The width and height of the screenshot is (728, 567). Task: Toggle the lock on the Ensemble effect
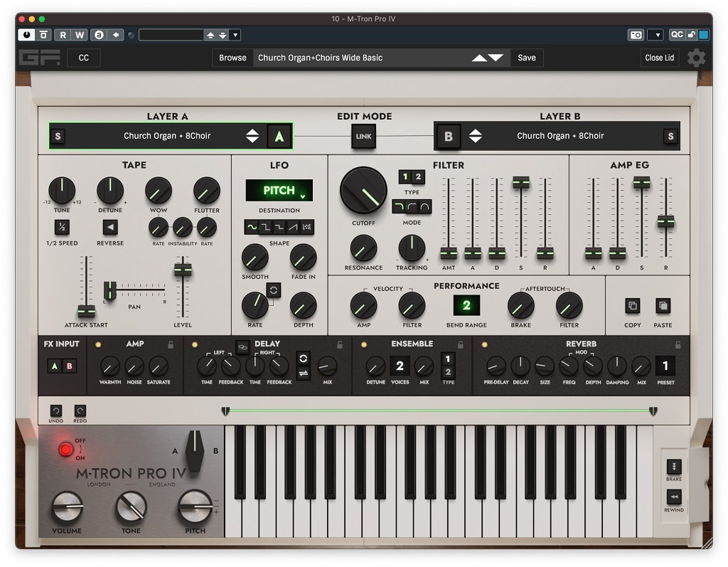click(461, 345)
